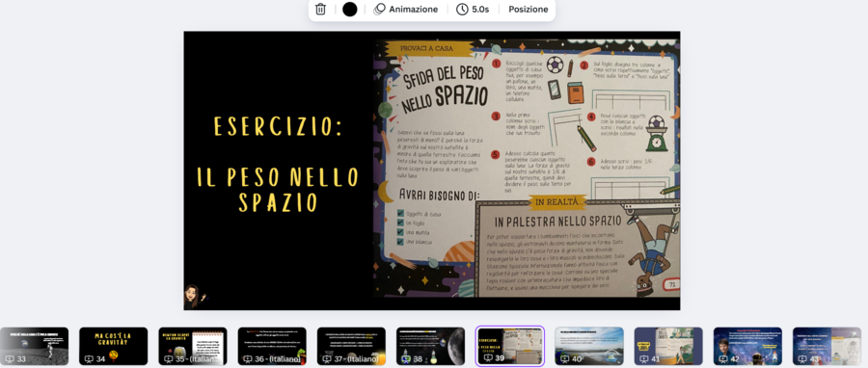Go to slide 40 thumbnail
The width and height of the screenshot is (868, 368).
[589, 346]
